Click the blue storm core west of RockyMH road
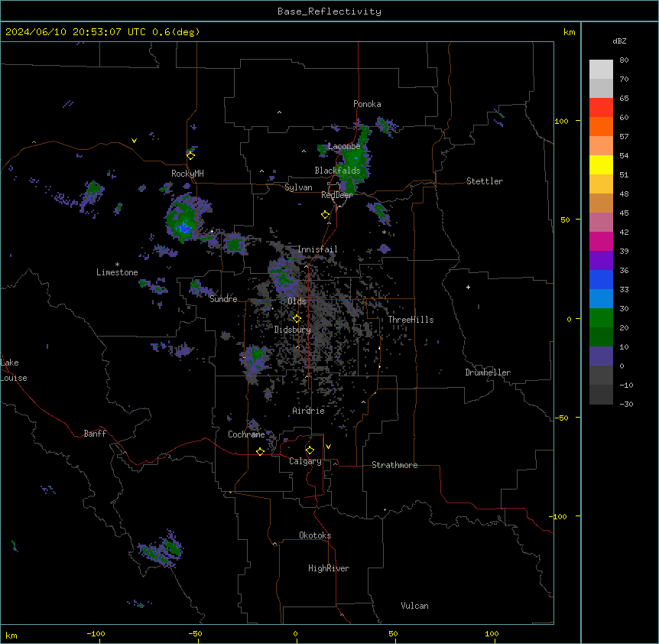 pos(183,228)
